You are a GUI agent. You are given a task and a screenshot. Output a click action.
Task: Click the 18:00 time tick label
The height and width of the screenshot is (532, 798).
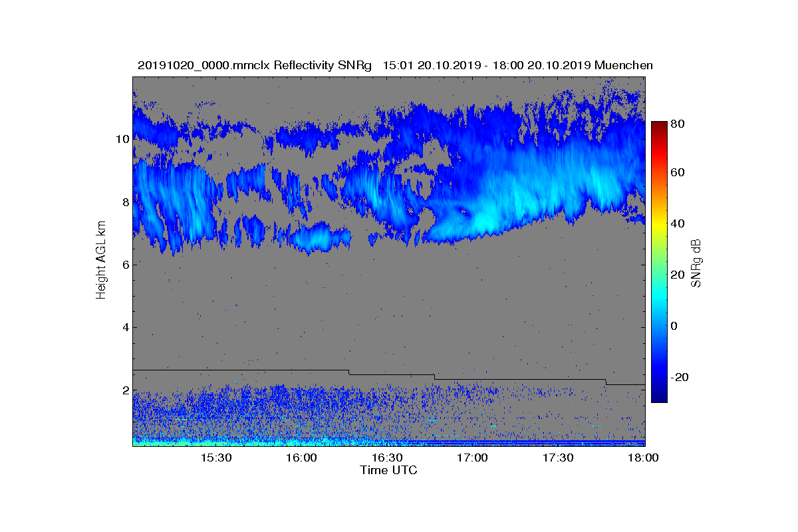click(643, 458)
